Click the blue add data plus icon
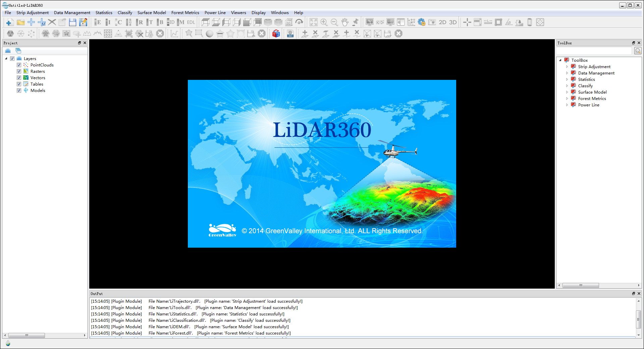Screen dimensions: 644x349 (x=31, y=22)
